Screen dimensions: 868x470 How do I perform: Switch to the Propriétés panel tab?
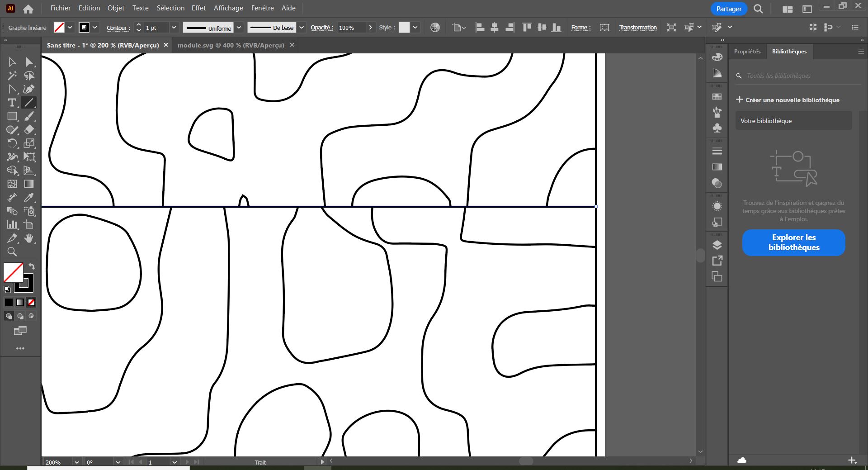pyautogui.click(x=747, y=52)
